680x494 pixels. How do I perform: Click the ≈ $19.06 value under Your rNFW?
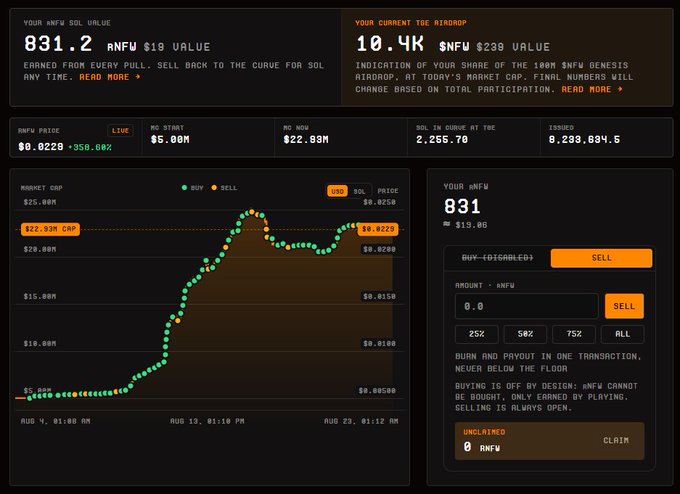[x=465, y=225]
